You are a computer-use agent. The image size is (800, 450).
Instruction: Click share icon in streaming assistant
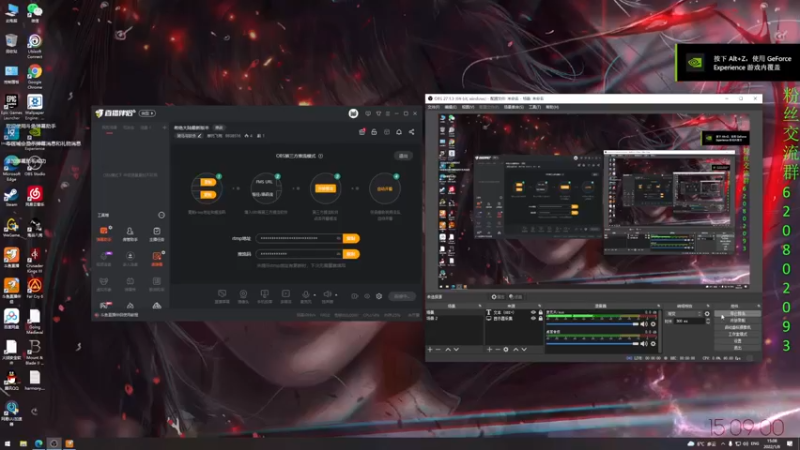coord(411,132)
